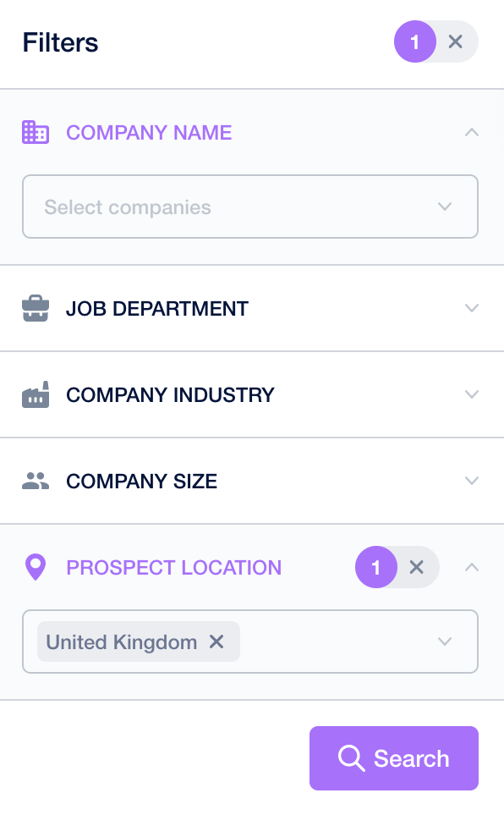Click the Prospect Location pin icon

(36, 567)
